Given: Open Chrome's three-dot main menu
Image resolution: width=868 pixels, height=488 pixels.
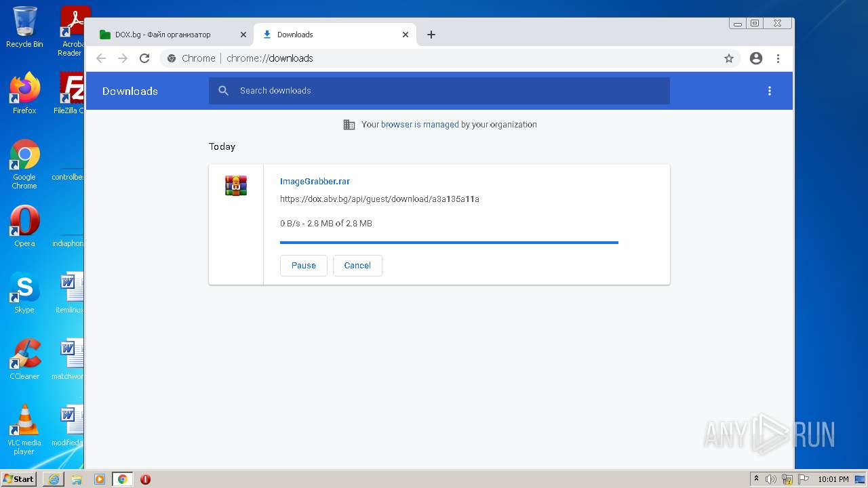Looking at the screenshot, I should pos(778,58).
